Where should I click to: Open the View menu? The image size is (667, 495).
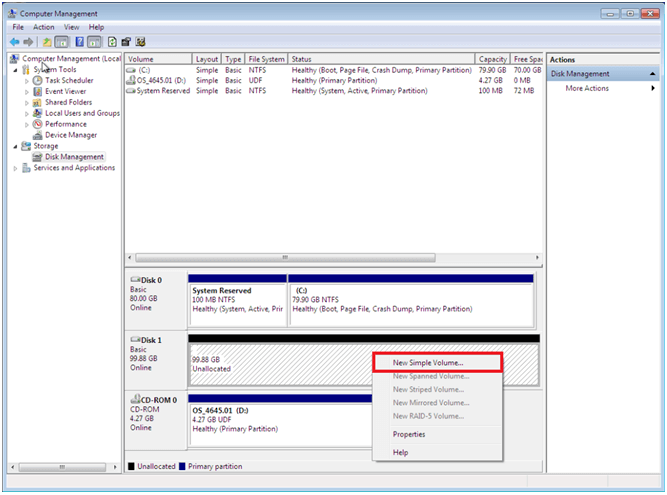coord(71,27)
